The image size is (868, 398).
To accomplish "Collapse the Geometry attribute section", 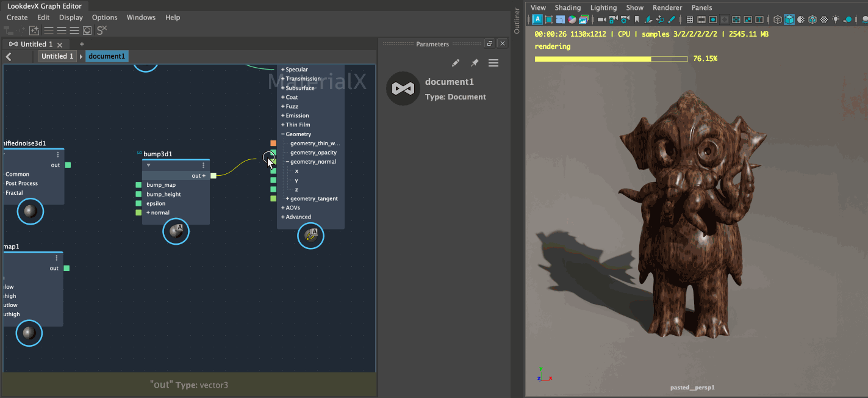I will (282, 134).
